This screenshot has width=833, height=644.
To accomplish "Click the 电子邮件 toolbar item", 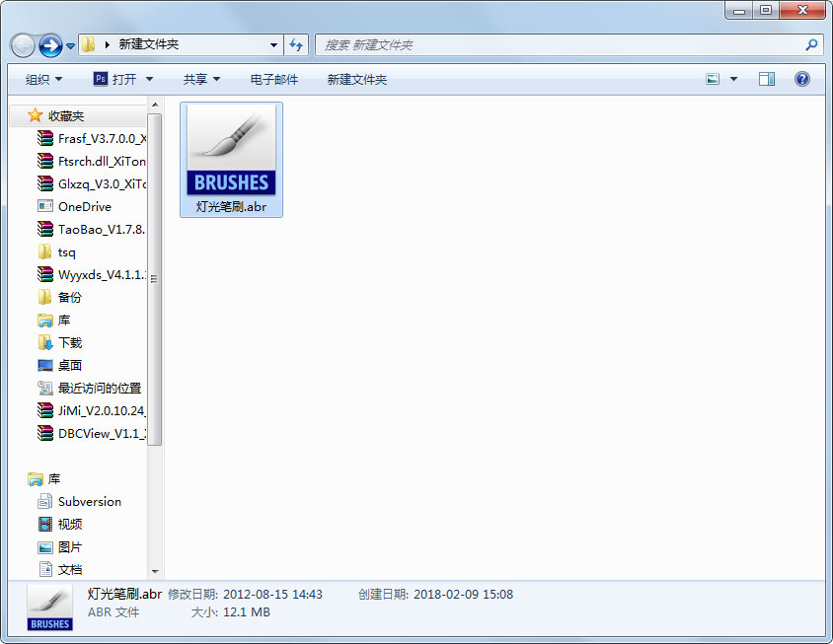I will click(273, 79).
